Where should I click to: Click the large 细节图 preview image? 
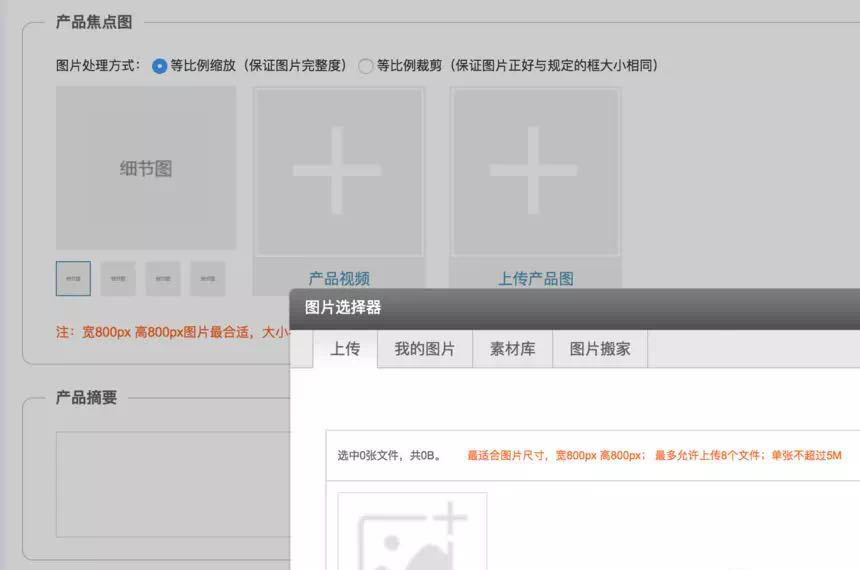point(146,168)
